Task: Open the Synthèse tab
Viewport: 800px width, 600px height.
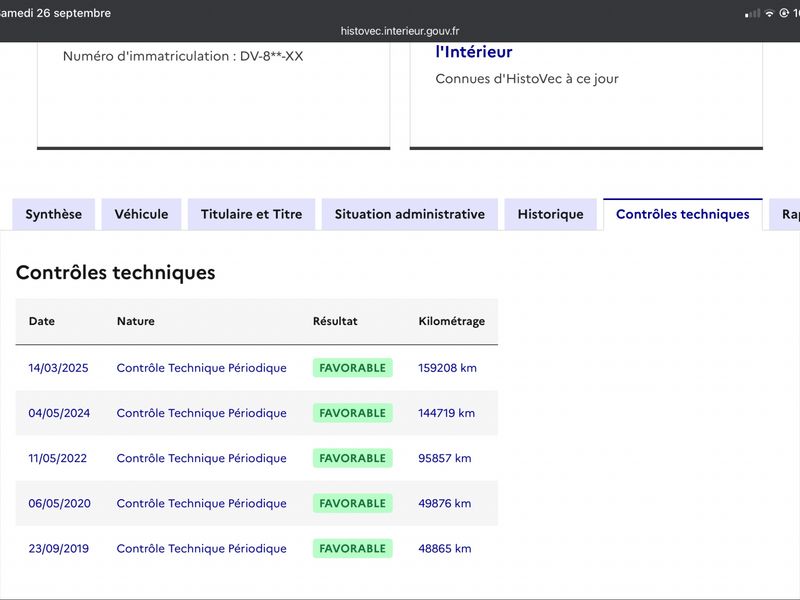Action: (x=54, y=214)
